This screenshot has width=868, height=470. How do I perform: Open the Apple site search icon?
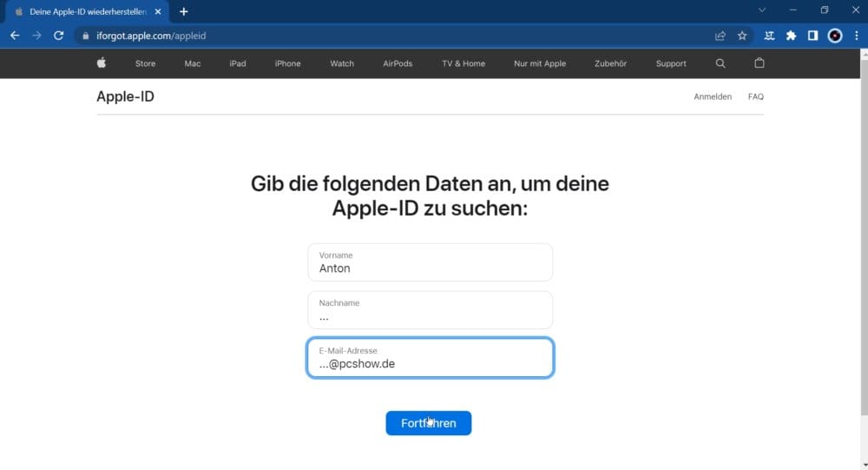coord(720,63)
